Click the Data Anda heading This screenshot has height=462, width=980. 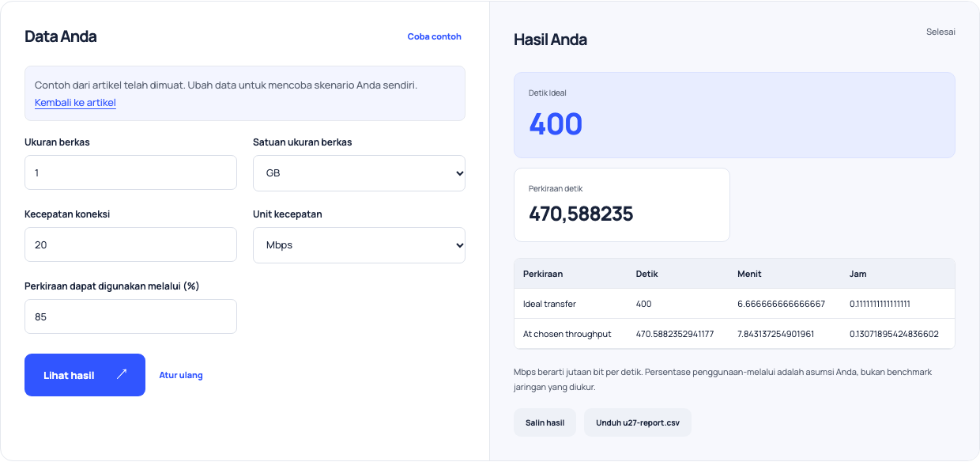61,36
